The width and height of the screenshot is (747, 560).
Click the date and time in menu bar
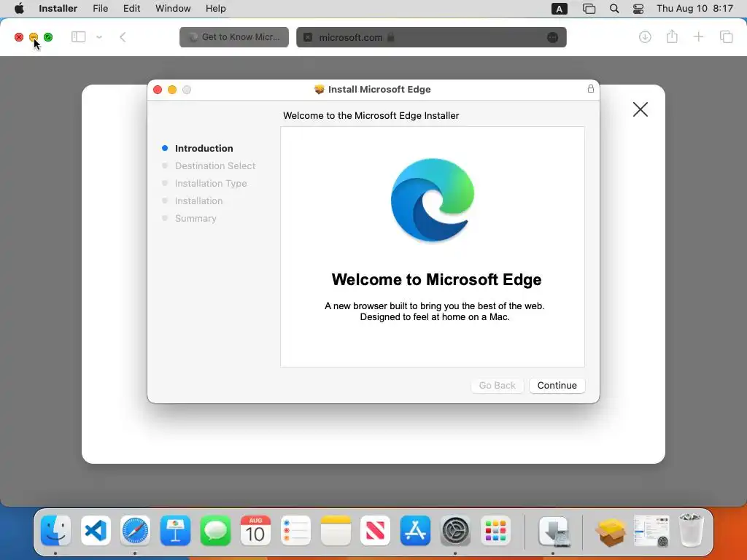pyautogui.click(x=694, y=9)
